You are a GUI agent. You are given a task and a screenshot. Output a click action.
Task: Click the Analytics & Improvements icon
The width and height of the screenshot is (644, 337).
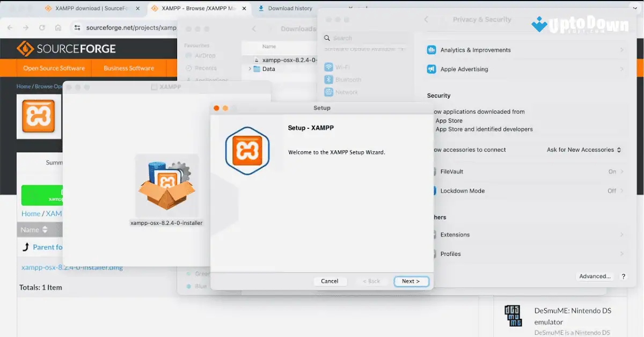(x=431, y=49)
